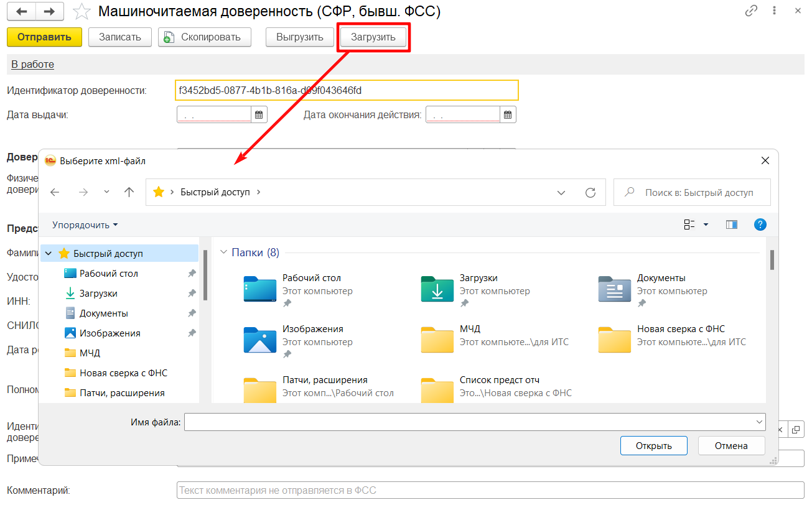Screen dimensions: 812x505
Task: Click the file dialog back arrow
Action: [x=55, y=192]
